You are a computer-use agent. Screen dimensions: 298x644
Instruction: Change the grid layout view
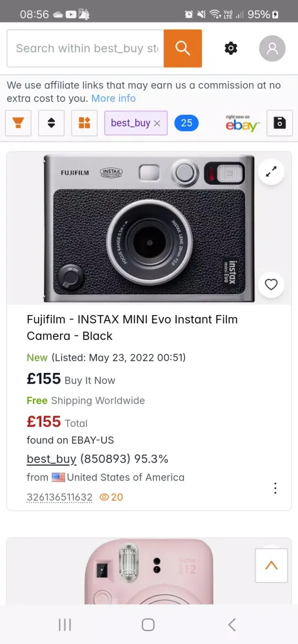pos(84,123)
